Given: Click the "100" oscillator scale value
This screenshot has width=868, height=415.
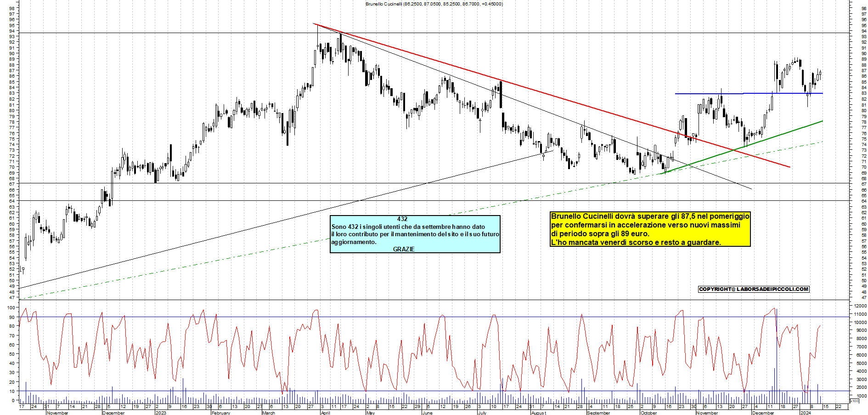Looking at the screenshot, I should 11,307.
